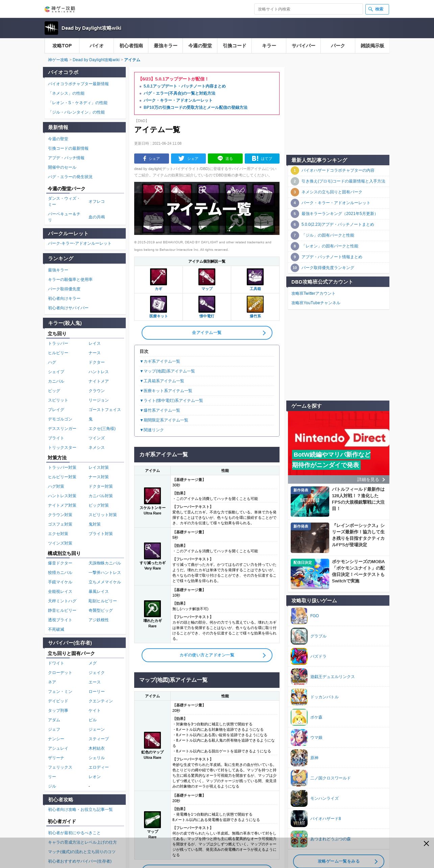Screen dimensions: 434x868
Task: Click the すり減ったカギ item icon
Action: point(152,551)
